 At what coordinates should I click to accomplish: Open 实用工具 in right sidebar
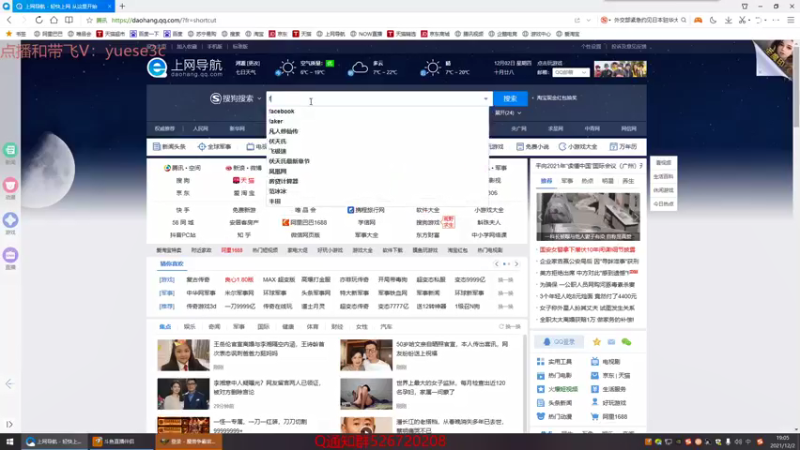click(555, 362)
